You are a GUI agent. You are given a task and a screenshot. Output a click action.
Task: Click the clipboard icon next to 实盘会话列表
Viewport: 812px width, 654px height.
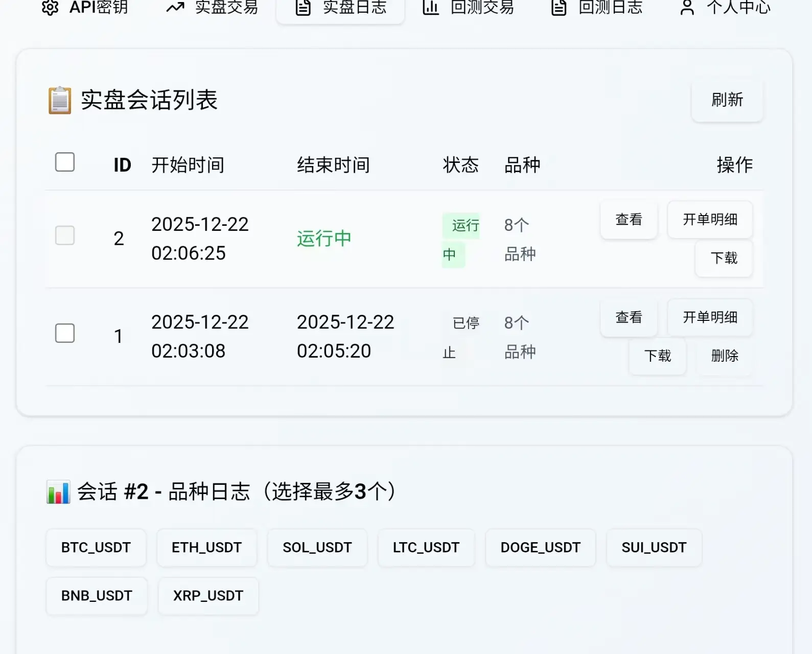[x=60, y=100]
